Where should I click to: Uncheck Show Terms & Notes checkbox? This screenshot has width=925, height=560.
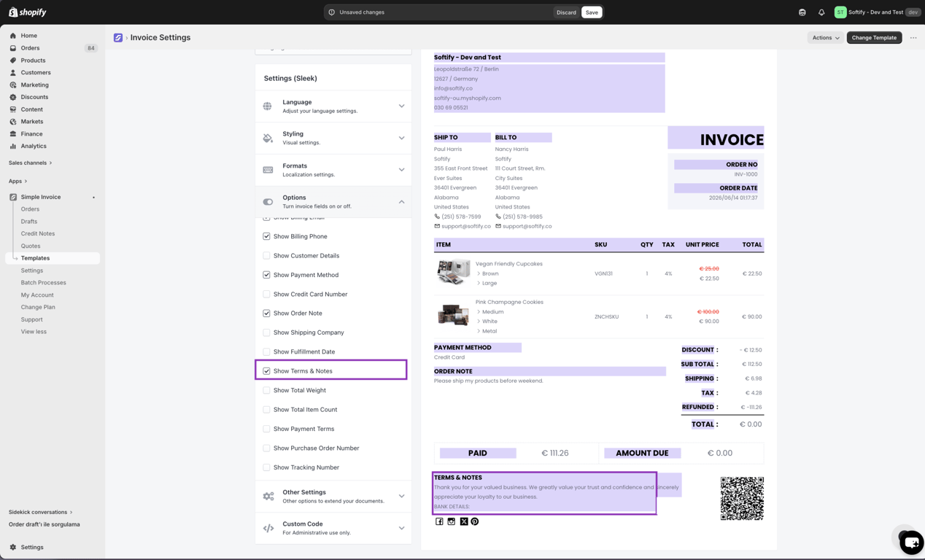(266, 371)
